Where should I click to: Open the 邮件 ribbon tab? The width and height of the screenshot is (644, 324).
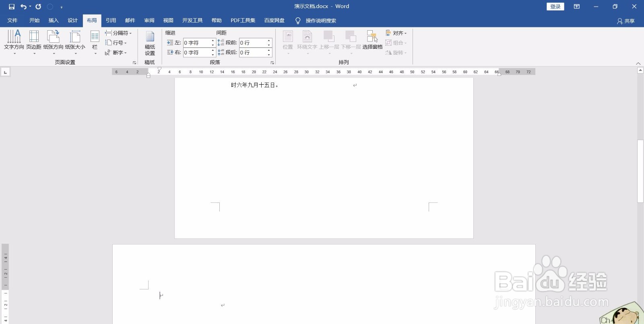pos(130,21)
